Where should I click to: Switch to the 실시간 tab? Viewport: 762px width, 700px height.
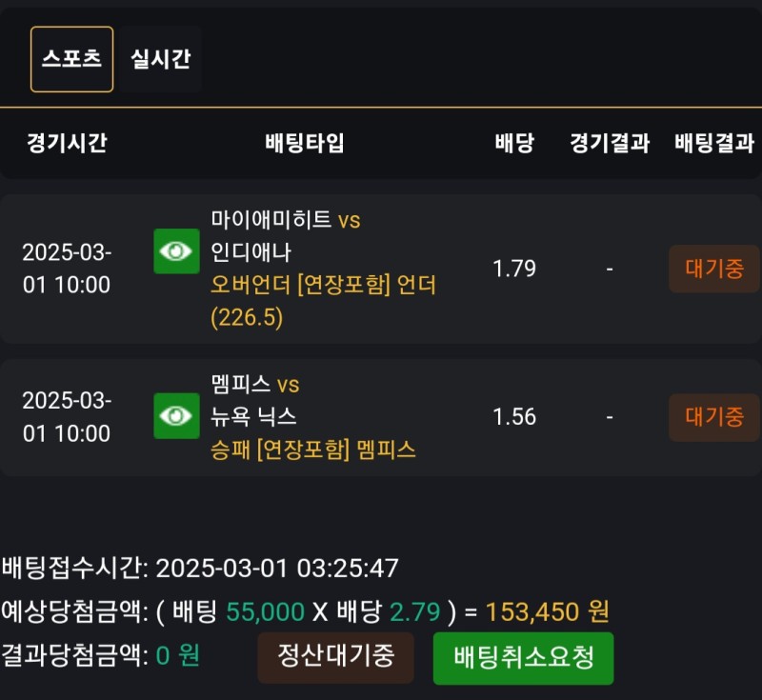pos(161,59)
